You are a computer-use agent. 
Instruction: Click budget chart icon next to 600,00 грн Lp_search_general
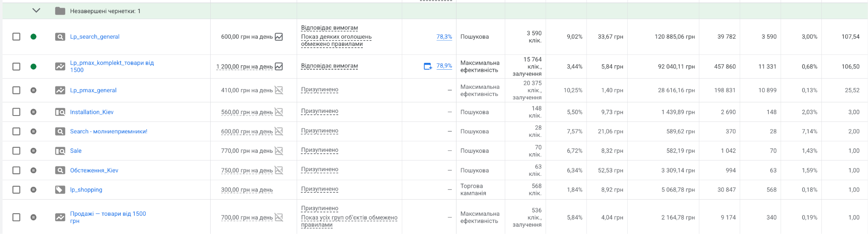point(279,37)
